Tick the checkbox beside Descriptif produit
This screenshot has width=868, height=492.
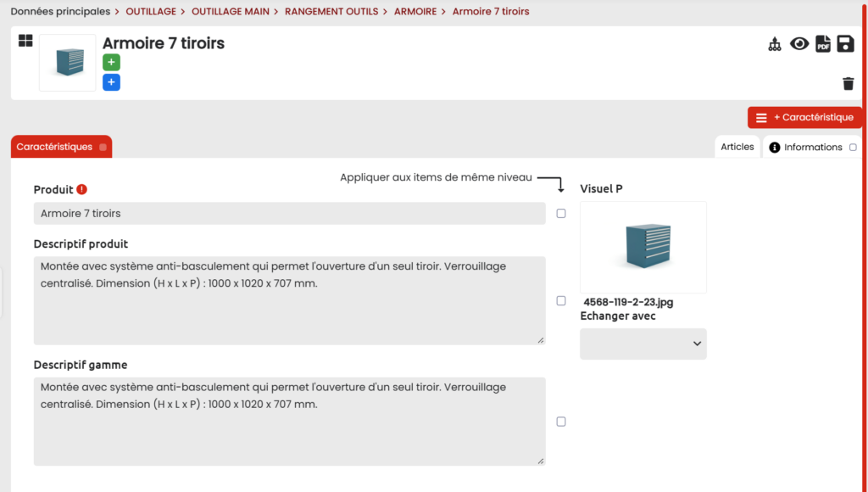(561, 301)
